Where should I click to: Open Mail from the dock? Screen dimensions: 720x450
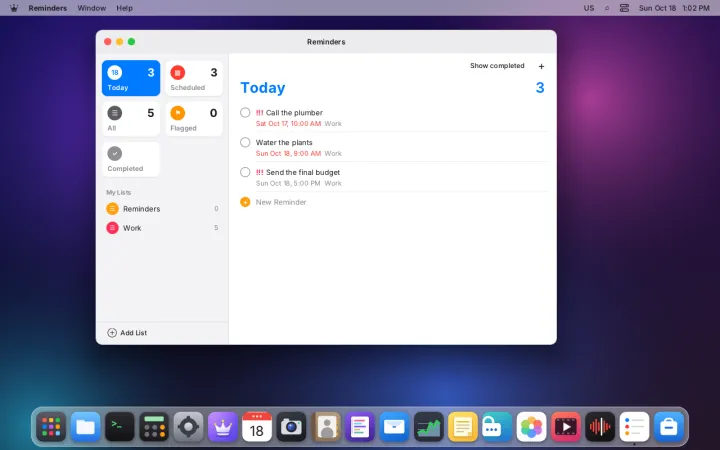[x=394, y=427]
